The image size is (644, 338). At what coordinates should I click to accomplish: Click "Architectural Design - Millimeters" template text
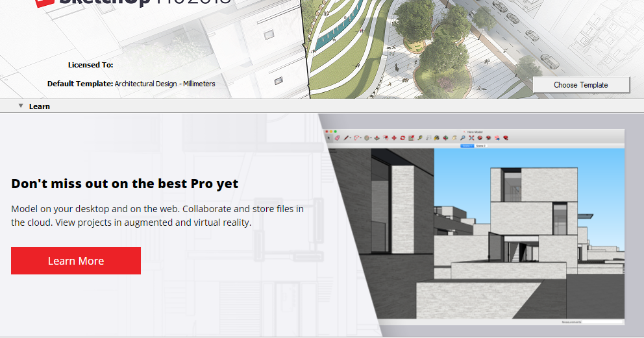coord(165,84)
